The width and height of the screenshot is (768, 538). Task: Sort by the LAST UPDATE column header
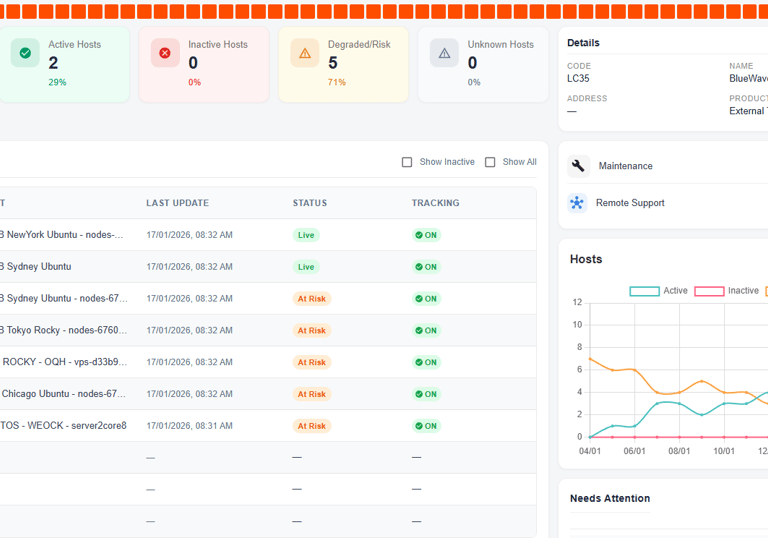tap(177, 203)
